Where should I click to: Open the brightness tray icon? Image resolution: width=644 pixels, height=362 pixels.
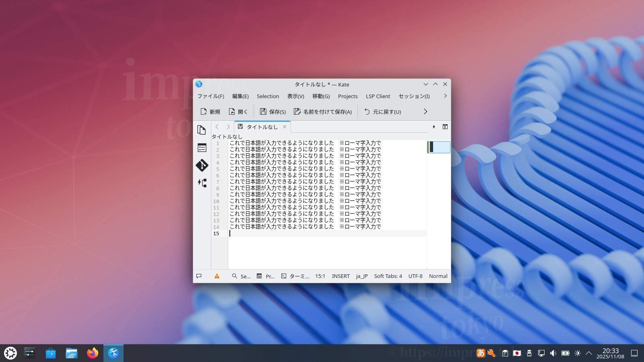pos(578,353)
